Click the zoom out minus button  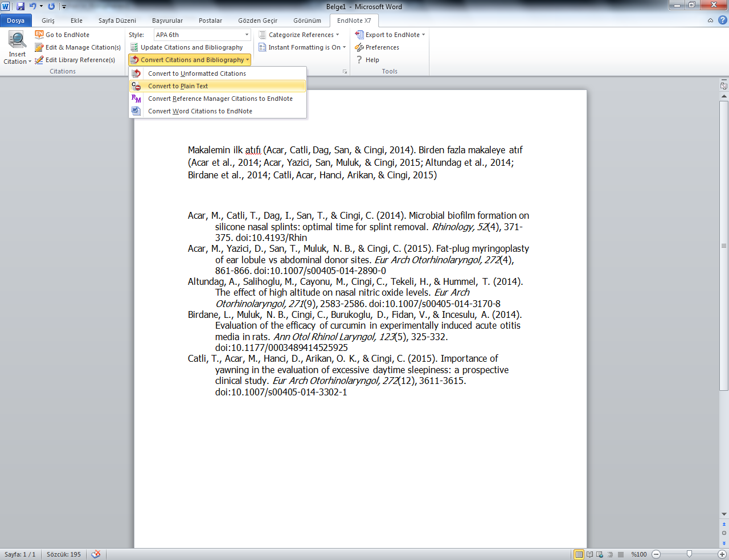click(x=656, y=554)
